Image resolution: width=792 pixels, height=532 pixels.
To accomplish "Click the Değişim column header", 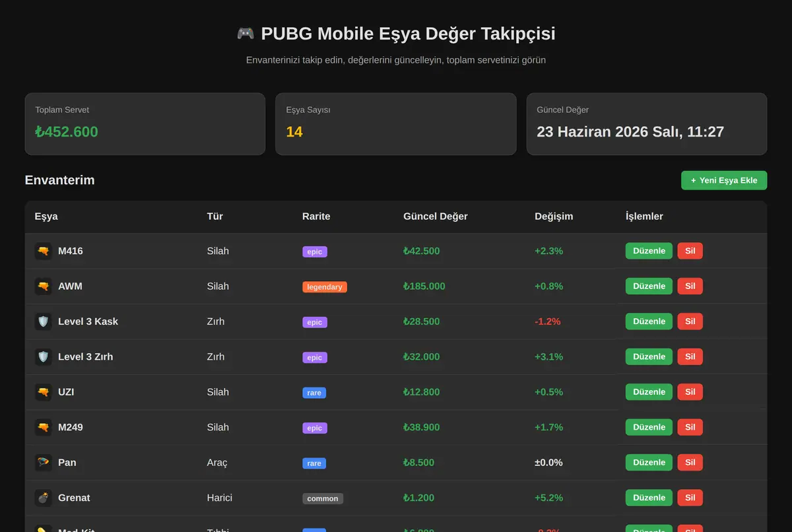I will [554, 216].
